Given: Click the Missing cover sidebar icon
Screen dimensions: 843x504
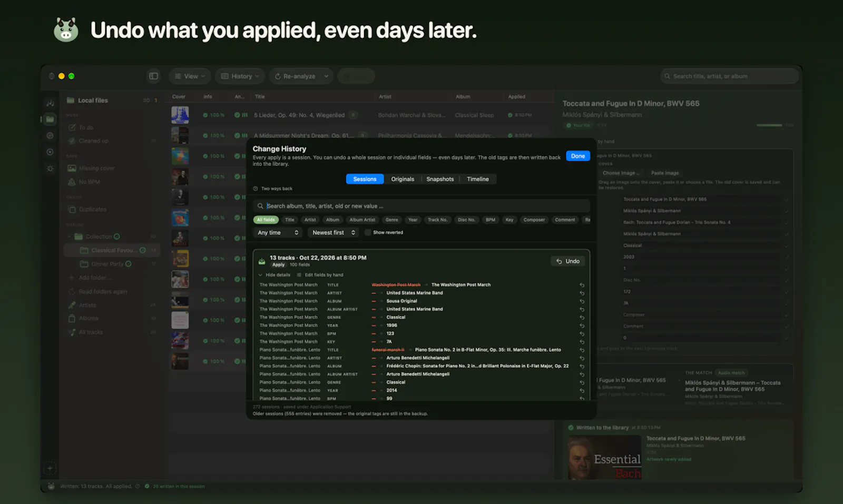Looking at the screenshot, I should point(72,168).
